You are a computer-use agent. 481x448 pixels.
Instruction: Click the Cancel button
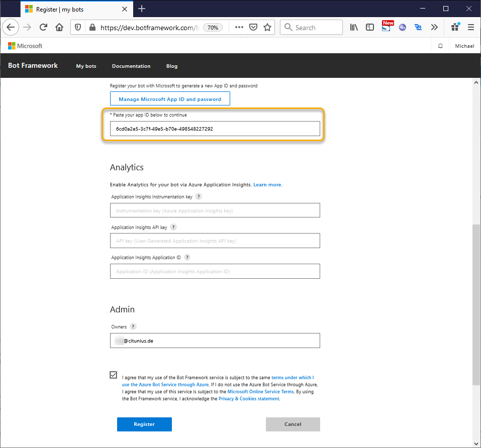[x=293, y=424]
